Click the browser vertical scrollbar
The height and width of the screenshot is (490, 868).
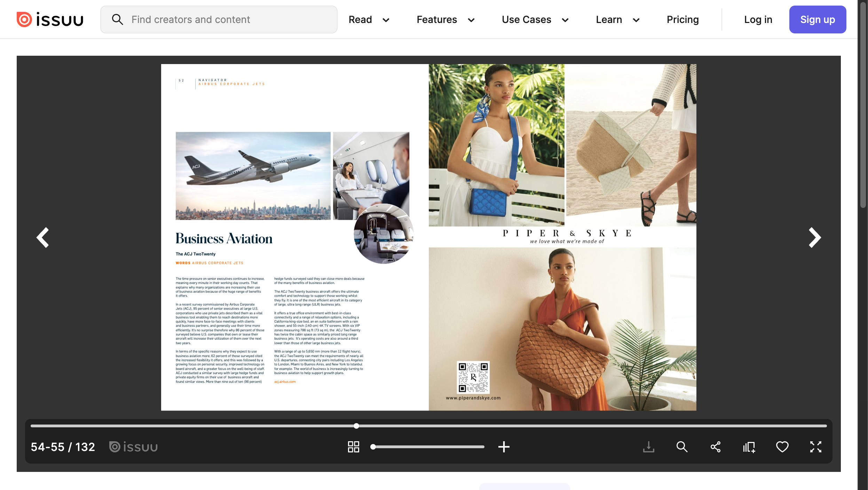click(863, 104)
